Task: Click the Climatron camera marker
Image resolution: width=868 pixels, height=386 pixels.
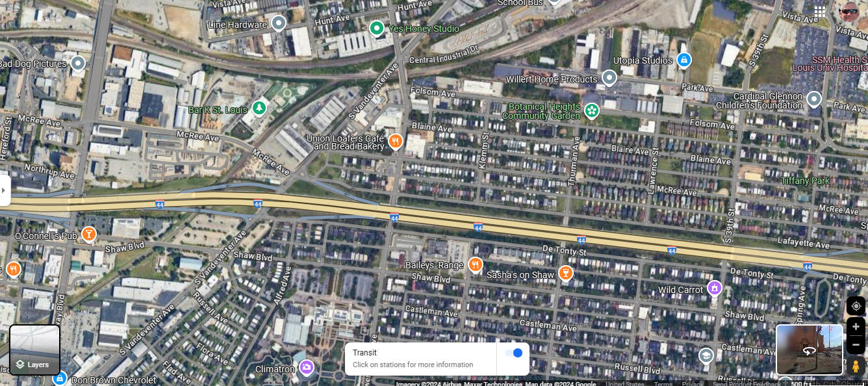Action: pyautogui.click(x=307, y=368)
